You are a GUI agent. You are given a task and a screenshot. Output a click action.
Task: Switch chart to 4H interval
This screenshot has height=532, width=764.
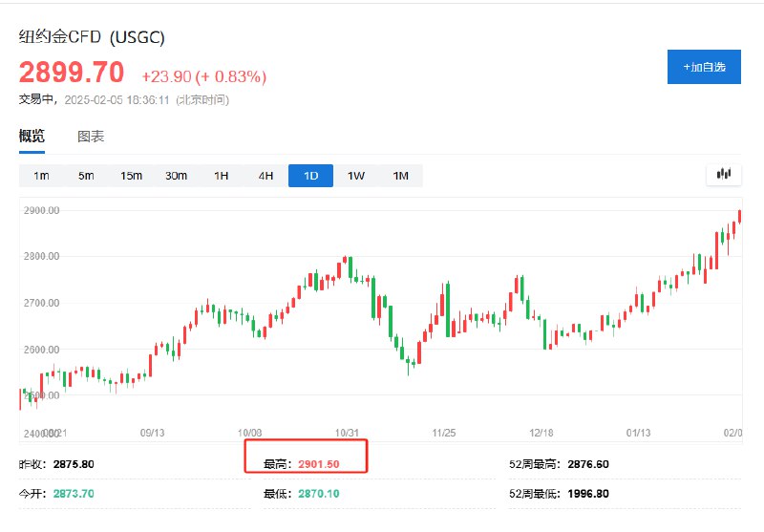266,176
